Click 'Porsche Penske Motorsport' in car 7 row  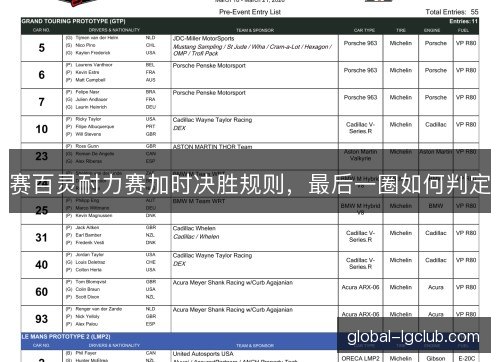[x=209, y=93]
